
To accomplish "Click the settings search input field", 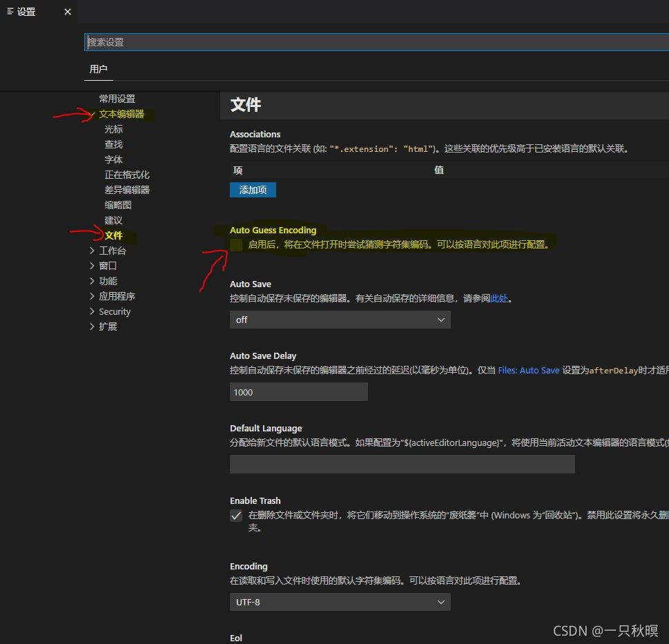I will click(345, 41).
